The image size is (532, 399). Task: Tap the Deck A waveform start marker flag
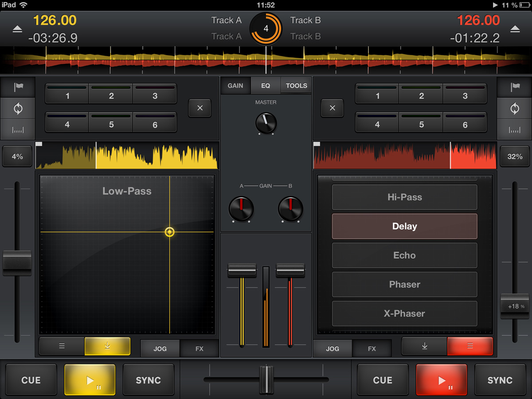coord(39,145)
